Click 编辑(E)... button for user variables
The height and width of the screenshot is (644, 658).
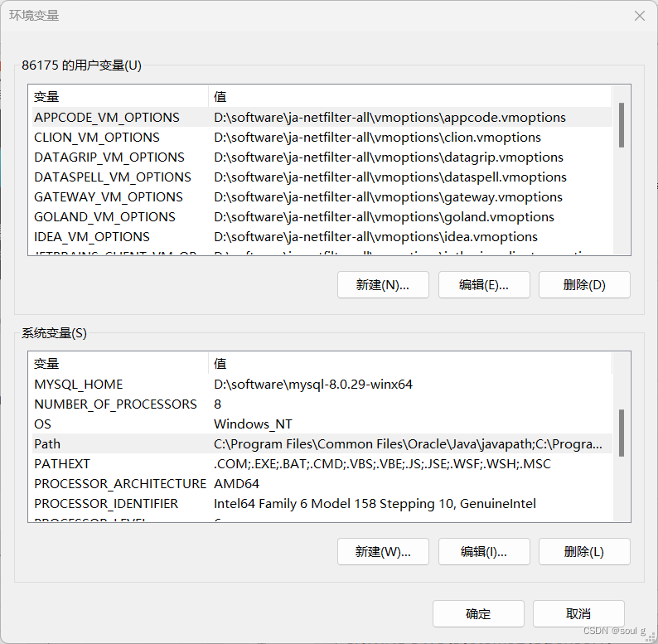pos(484,285)
